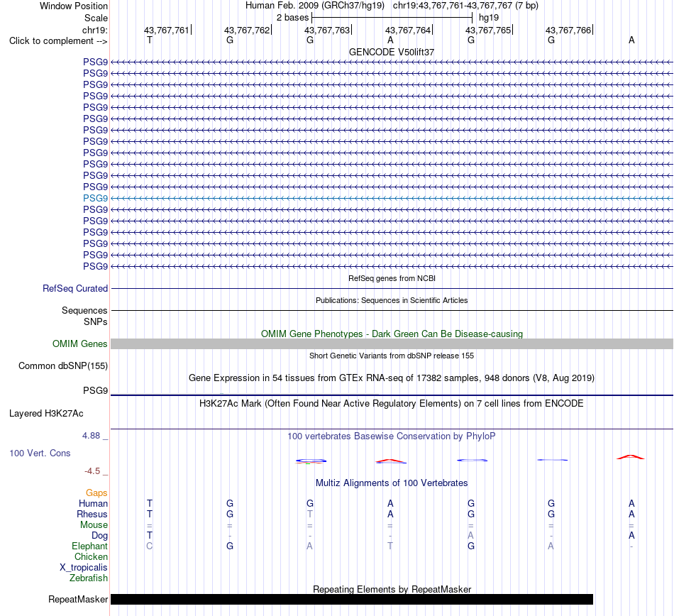Click the Scale track label
Image resolution: width=674 pixels, height=616 pixels.
pyautogui.click(x=96, y=18)
